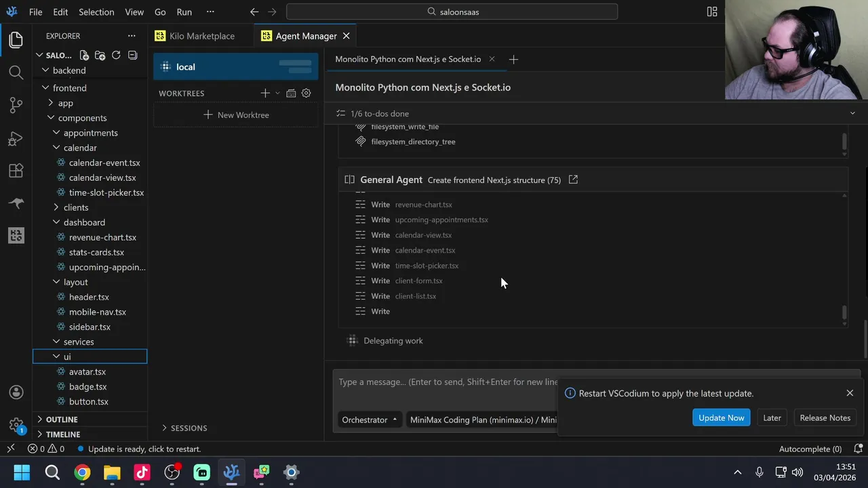Click Later on update notification
The height and width of the screenshot is (488, 868).
coord(772,418)
